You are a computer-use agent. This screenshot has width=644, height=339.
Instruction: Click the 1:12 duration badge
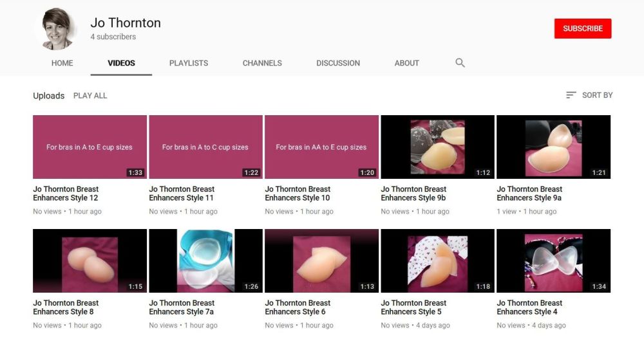[x=483, y=173]
